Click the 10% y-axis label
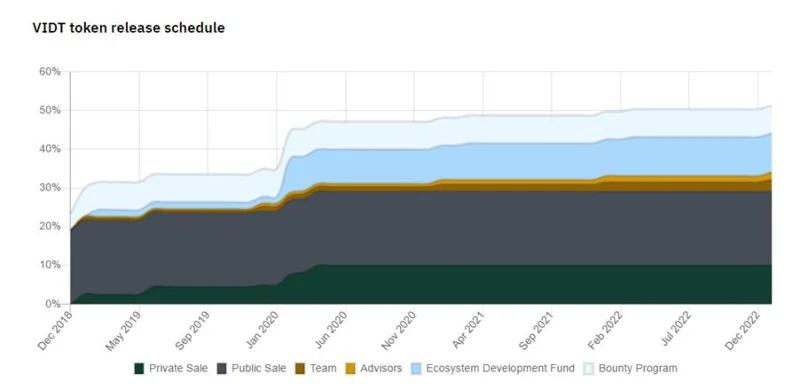Viewport: 800px width, 390px height. (49, 265)
